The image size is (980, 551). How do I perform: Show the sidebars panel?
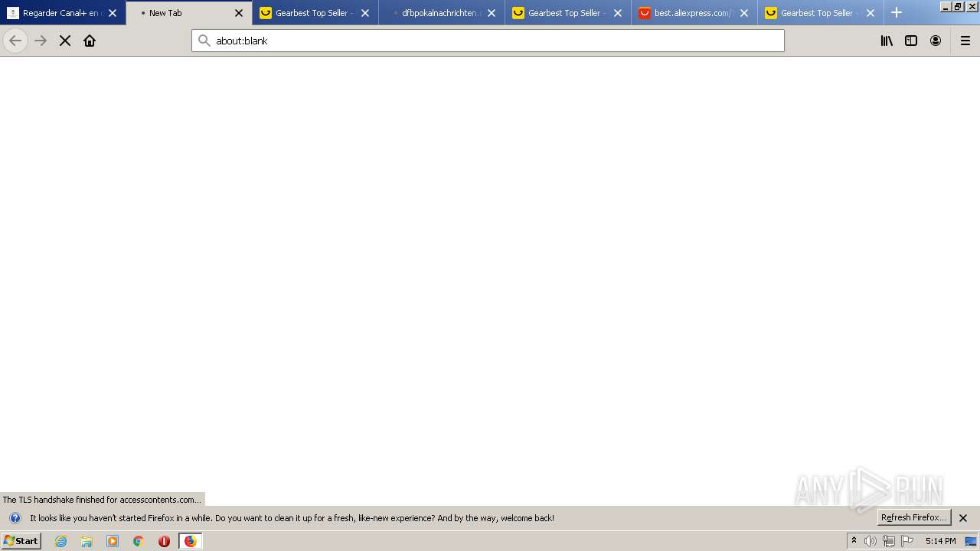point(911,41)
